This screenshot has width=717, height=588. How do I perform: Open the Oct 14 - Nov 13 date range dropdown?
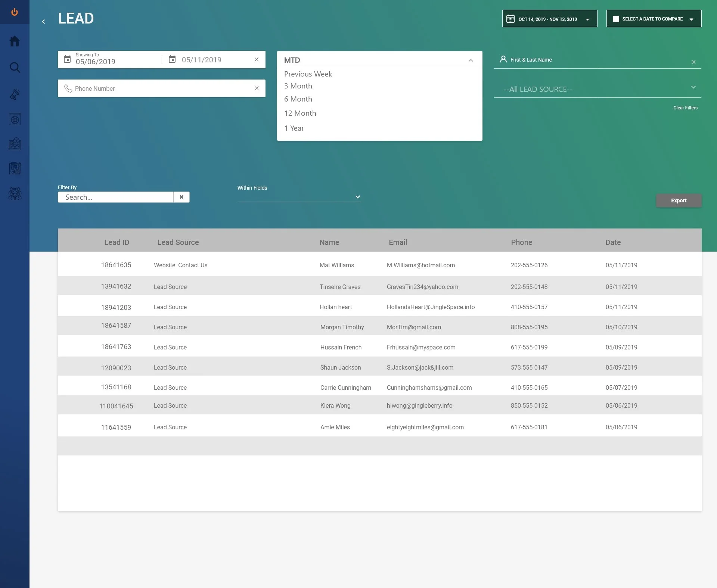[549, 19]
